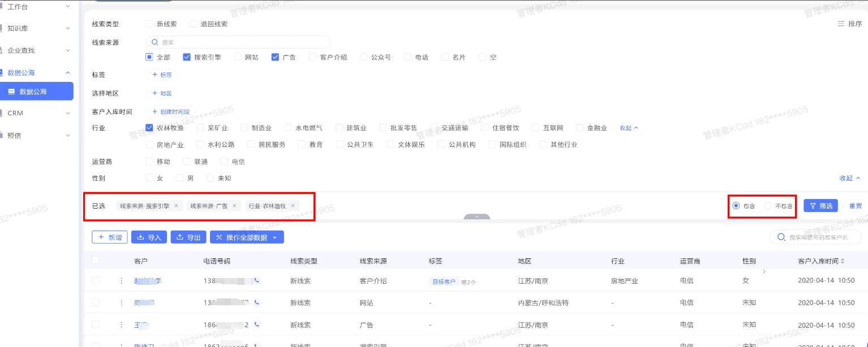Viewport: 868px width, 347px height.
Task: Collapse industry list via 收起 link
Action: [x=629, y=128]
